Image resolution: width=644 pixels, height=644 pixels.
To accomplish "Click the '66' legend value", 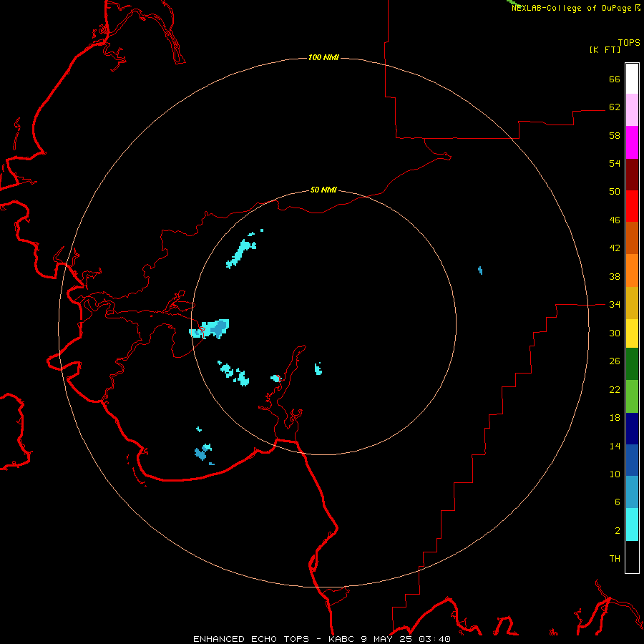I will (x=615, y=79).
